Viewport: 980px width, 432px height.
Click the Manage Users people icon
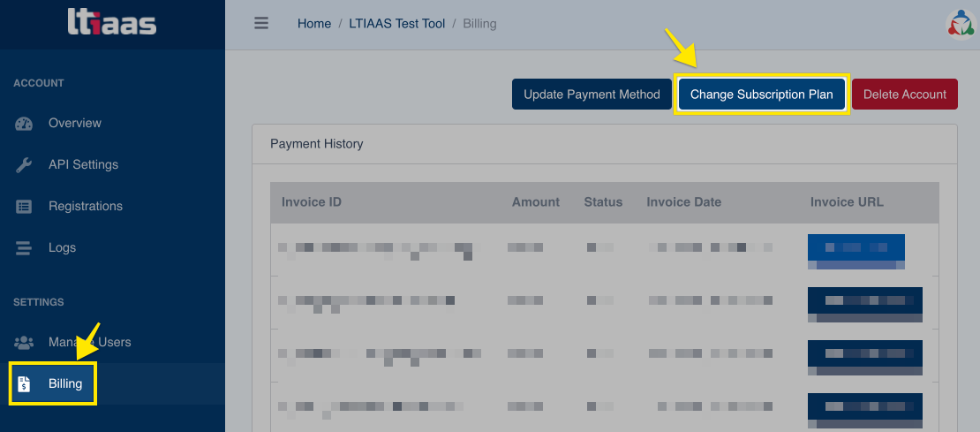click(x=24, y=343)
